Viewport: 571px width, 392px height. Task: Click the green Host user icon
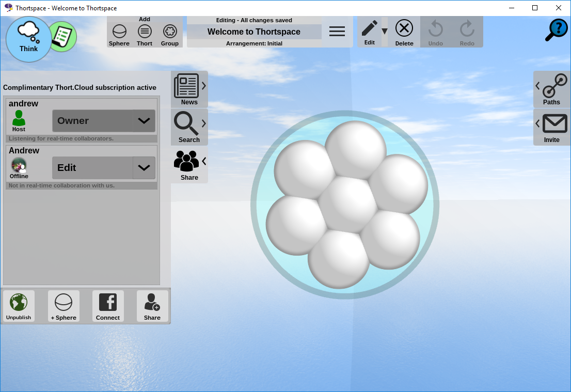pyautogui.click(x=19, y=118)
